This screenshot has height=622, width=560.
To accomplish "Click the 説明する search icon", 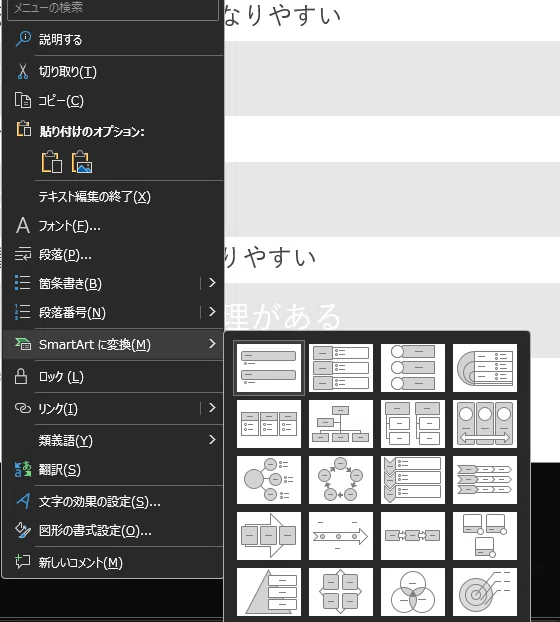I will 23,39.
